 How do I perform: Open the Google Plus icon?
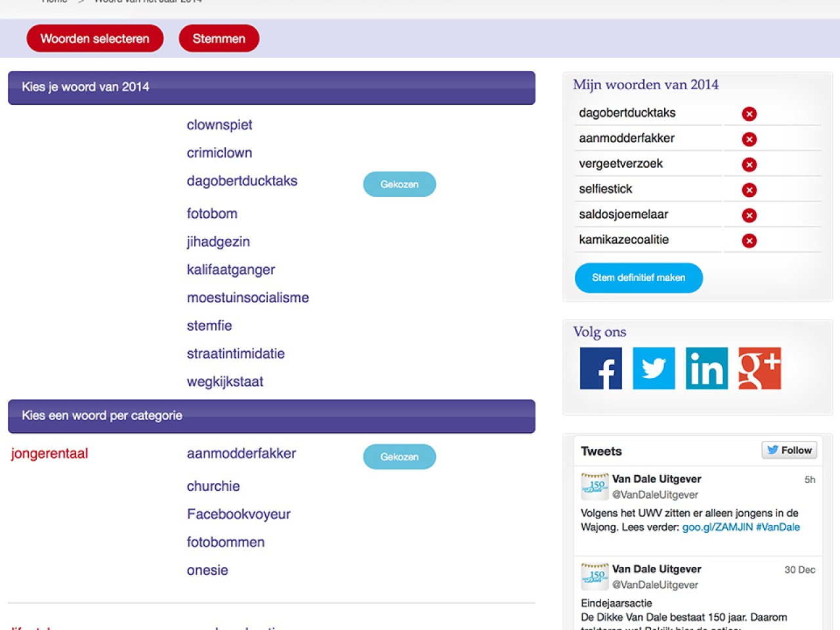(x=759, y=369)
